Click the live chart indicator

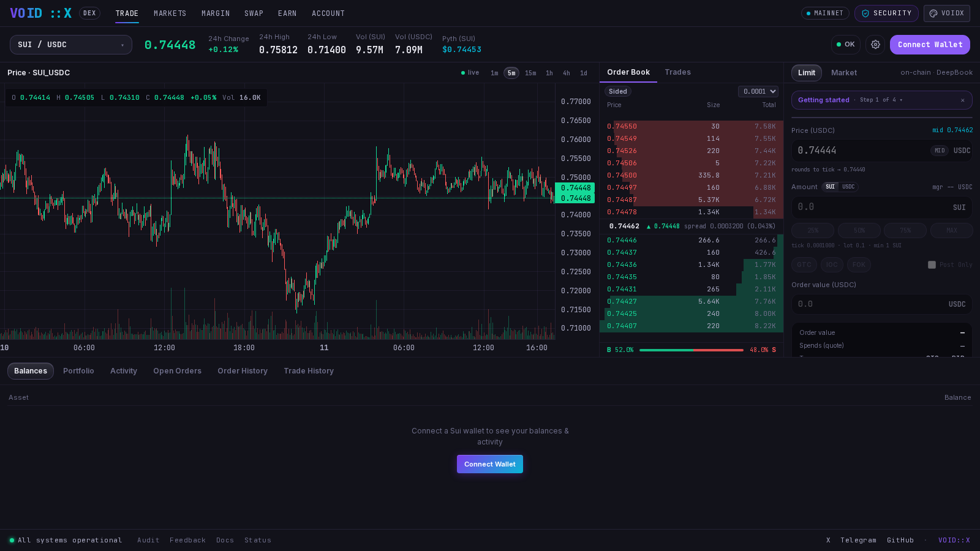tap(470, 73)
